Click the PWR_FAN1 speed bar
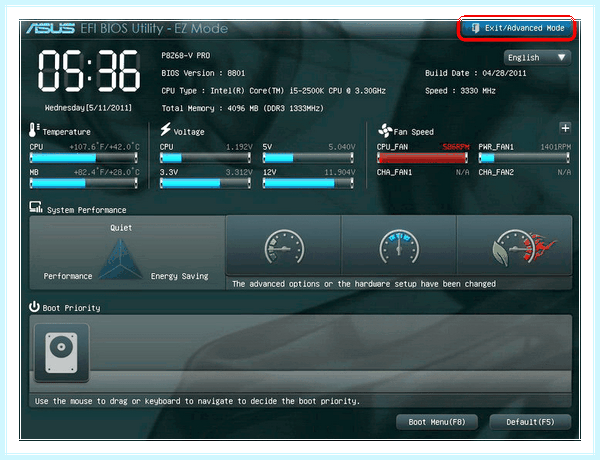 click(x=524, y=158)
